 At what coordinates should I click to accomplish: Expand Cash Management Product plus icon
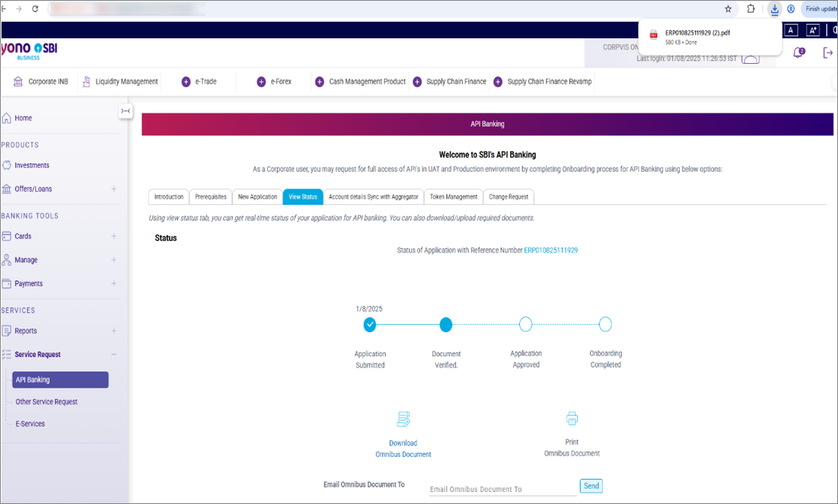[x=320, y=82]
